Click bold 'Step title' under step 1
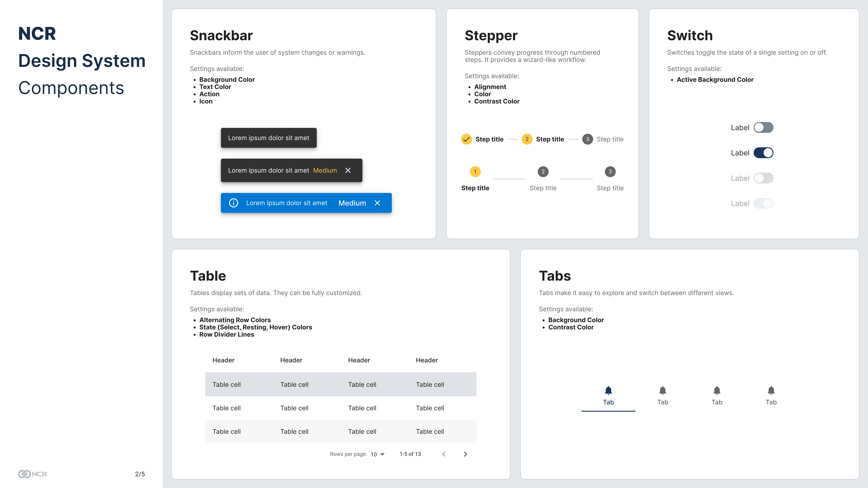Screen dimensions: 868x488 point(475,188)
